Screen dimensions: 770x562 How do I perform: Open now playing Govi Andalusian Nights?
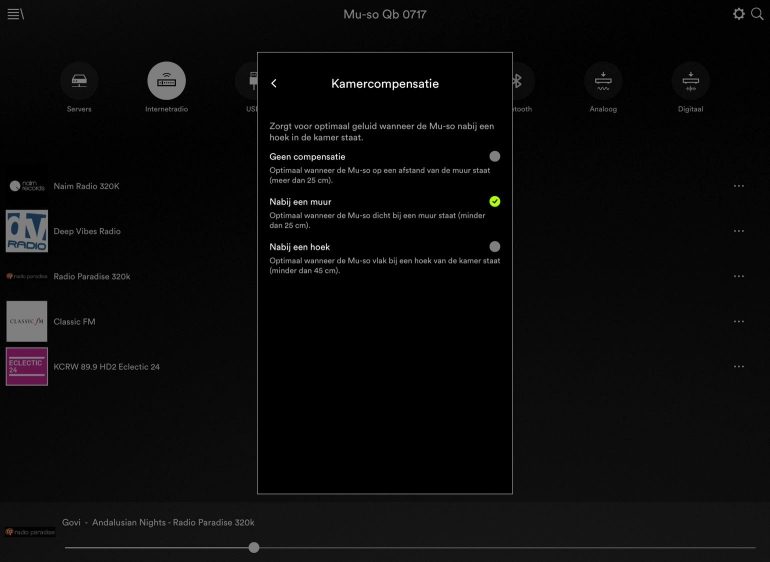[158, 522]
